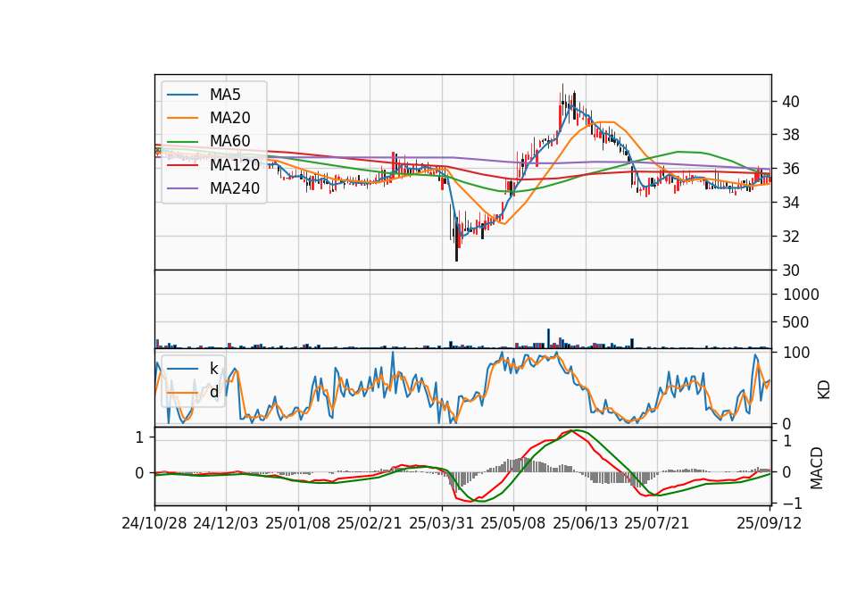Click the volume axis value 500
The width and height of the screenshot is (857, 616).
tap(795, 322)
